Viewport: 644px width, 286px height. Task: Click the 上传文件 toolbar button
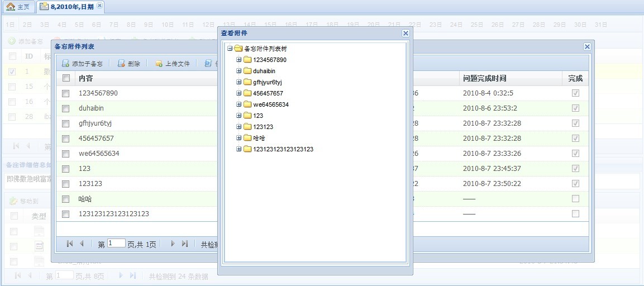click(173, 64)
